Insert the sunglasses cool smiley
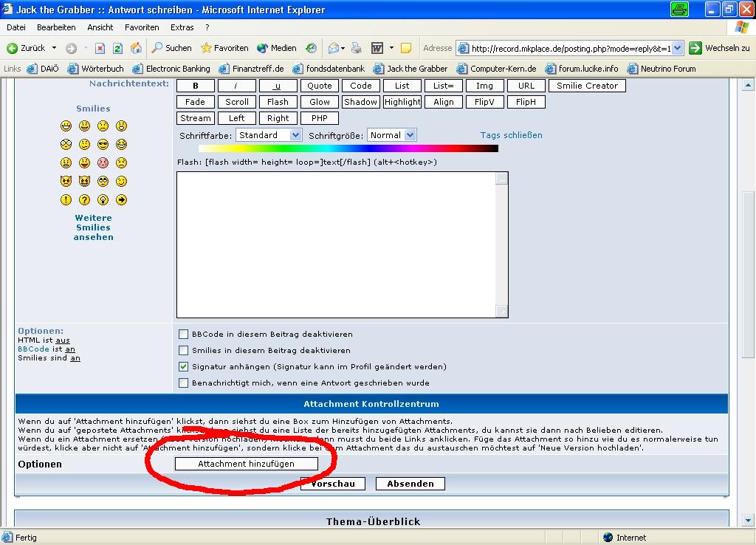 point(103,145)
